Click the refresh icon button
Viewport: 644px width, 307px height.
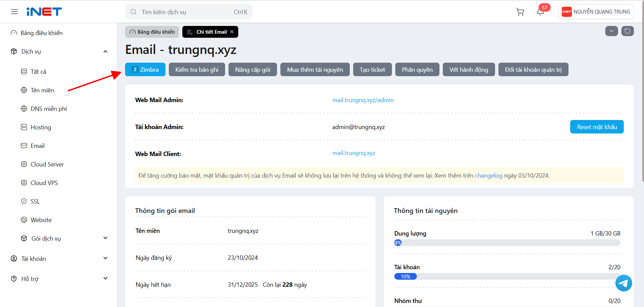[x=627, y=31]
